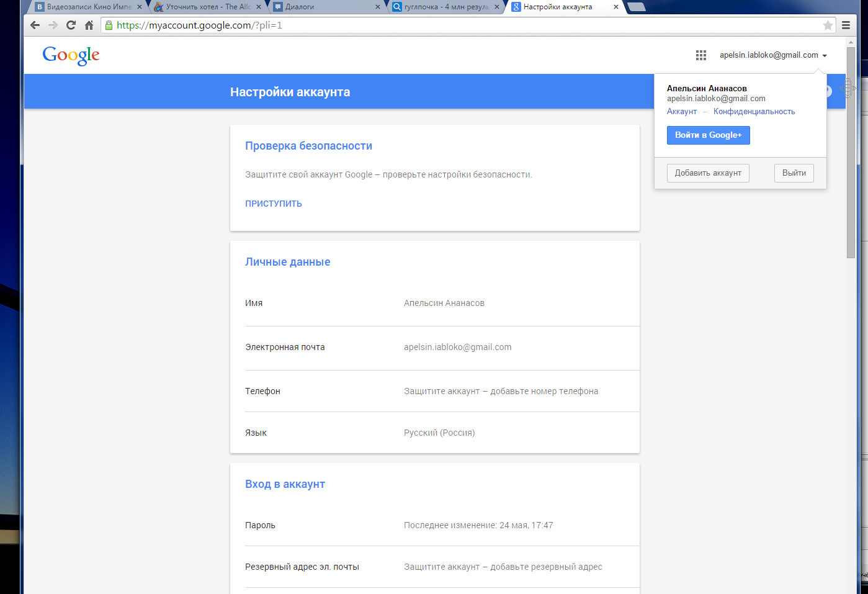This screenshot has width=868, height=594.
Task: Click Добавить аккаунт button
Action: coord(708,173)
